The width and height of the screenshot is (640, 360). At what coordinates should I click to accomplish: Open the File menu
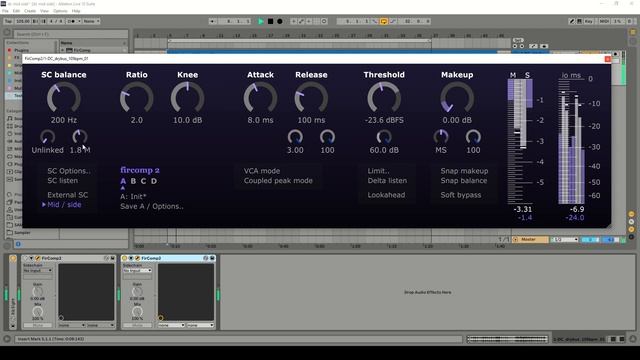[x=5, y=11]
